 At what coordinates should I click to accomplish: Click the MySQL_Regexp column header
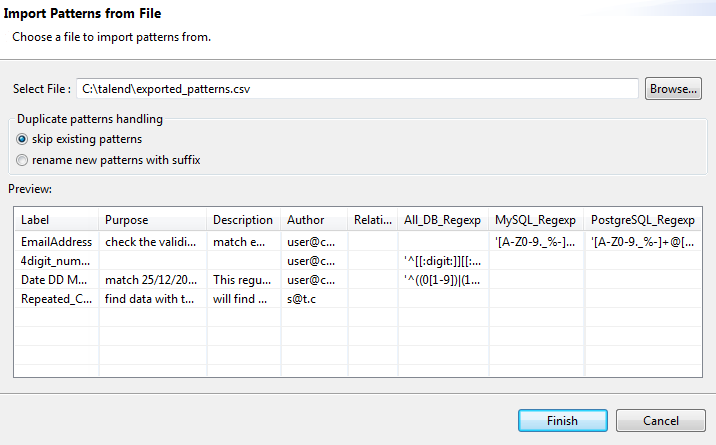(x=536, y=220)
